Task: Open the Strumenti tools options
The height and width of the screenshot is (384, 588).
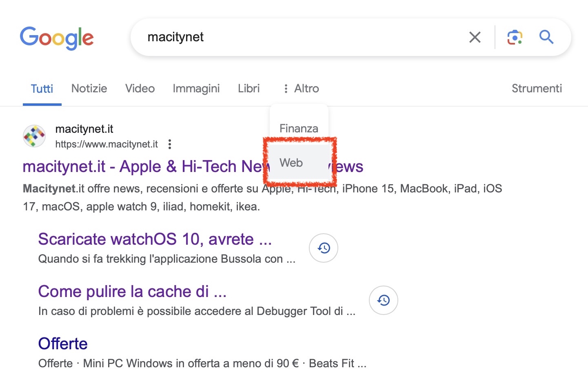Action: [x=537, y=89]
